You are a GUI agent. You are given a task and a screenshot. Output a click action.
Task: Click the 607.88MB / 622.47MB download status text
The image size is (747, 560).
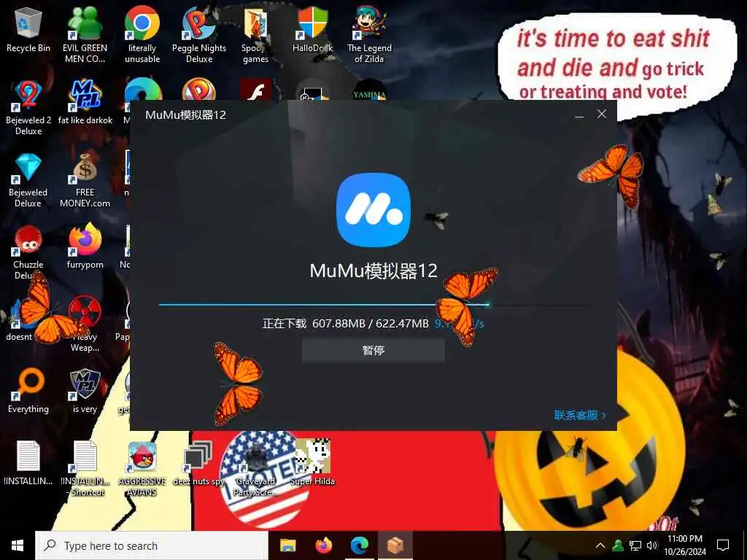(x=370, y=324)
